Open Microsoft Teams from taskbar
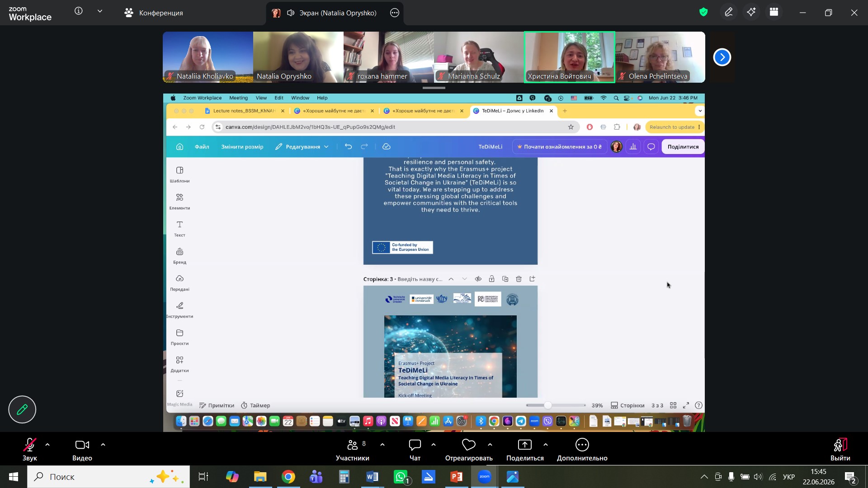Image resolution: width=868 pixels, height=488 pixels. 316,477
